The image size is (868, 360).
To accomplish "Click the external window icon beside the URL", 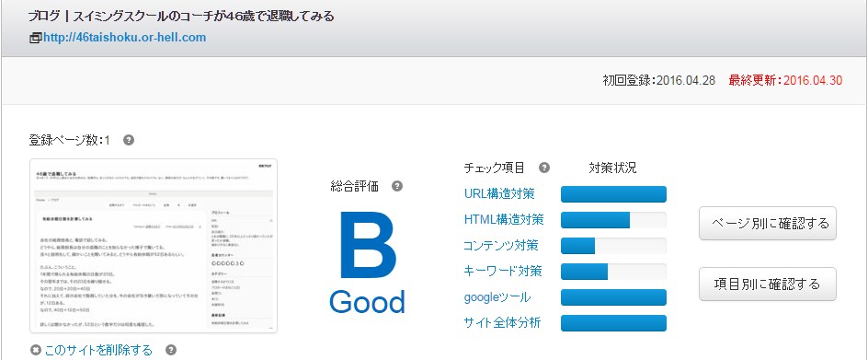I will 35,39.
